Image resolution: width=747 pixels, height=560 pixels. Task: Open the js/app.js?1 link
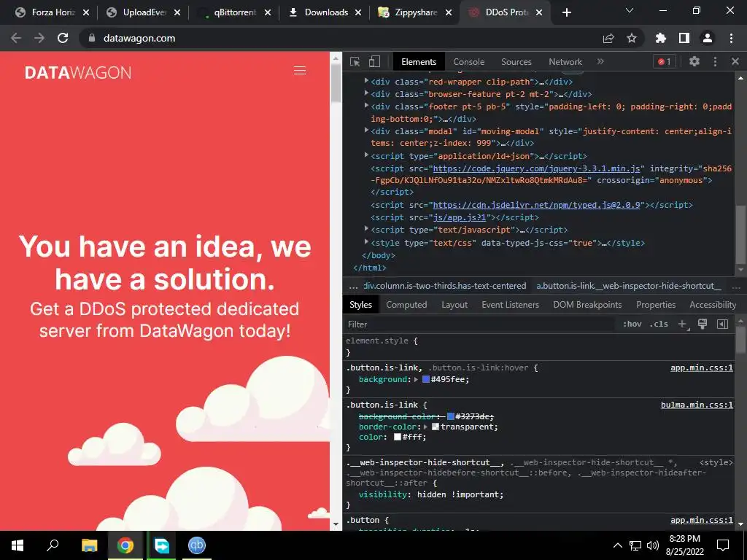tap(460, 217)
